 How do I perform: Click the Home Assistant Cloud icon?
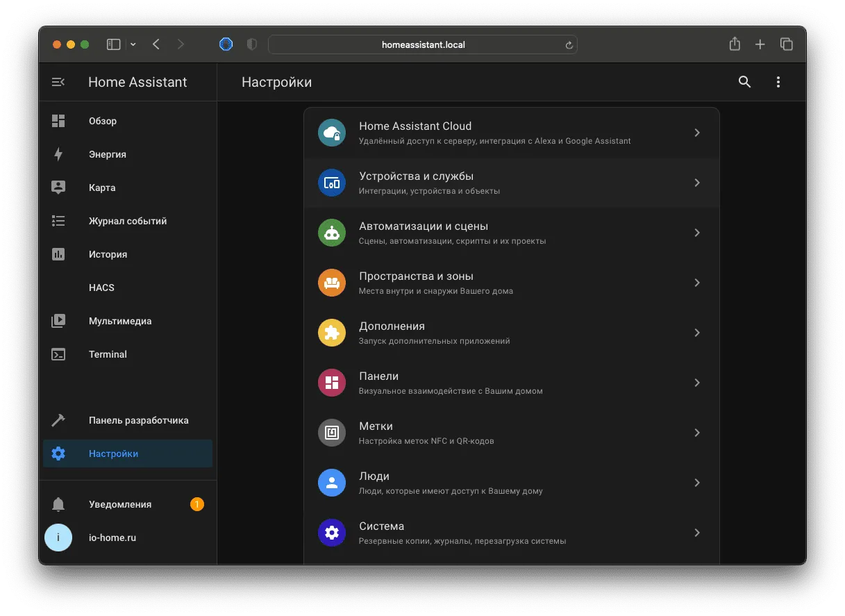[332, 133]
